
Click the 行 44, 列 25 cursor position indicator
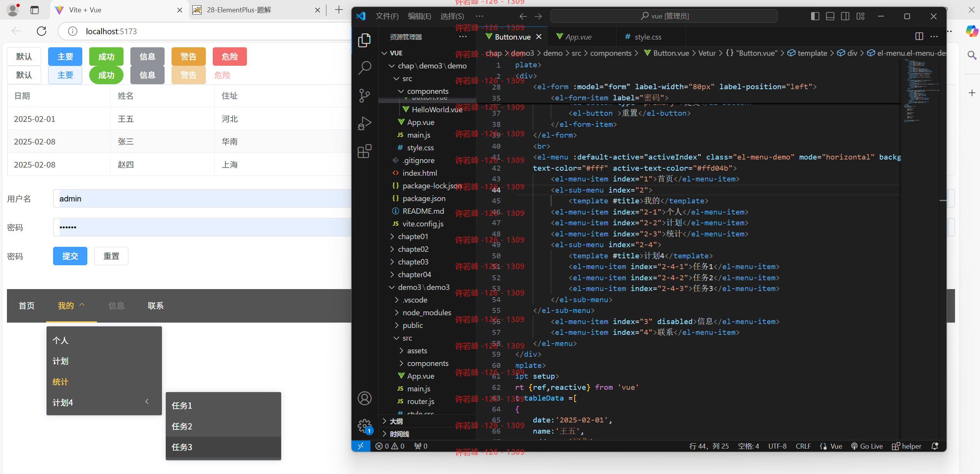point(709,446)
